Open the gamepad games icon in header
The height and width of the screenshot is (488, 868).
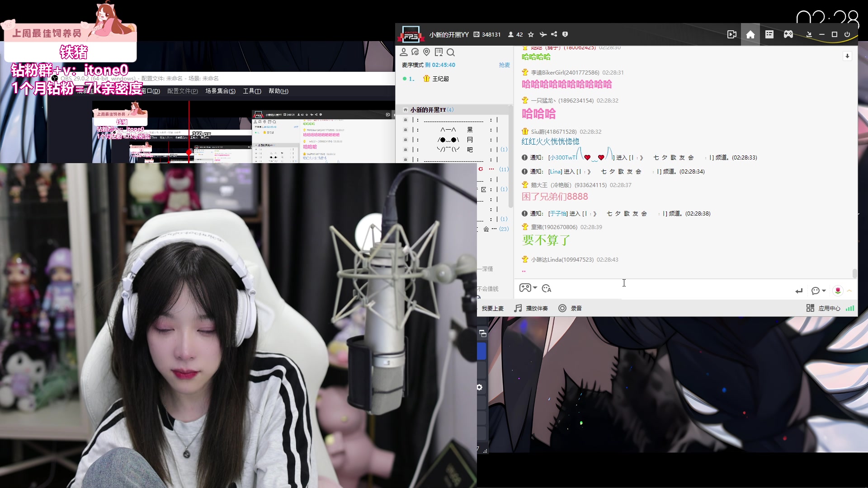788,34
